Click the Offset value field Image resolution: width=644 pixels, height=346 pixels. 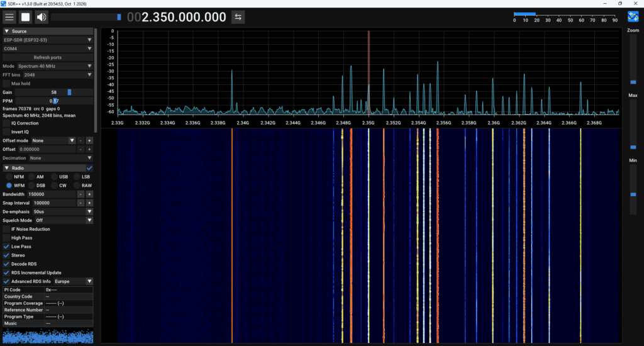[x=47, y=149]
